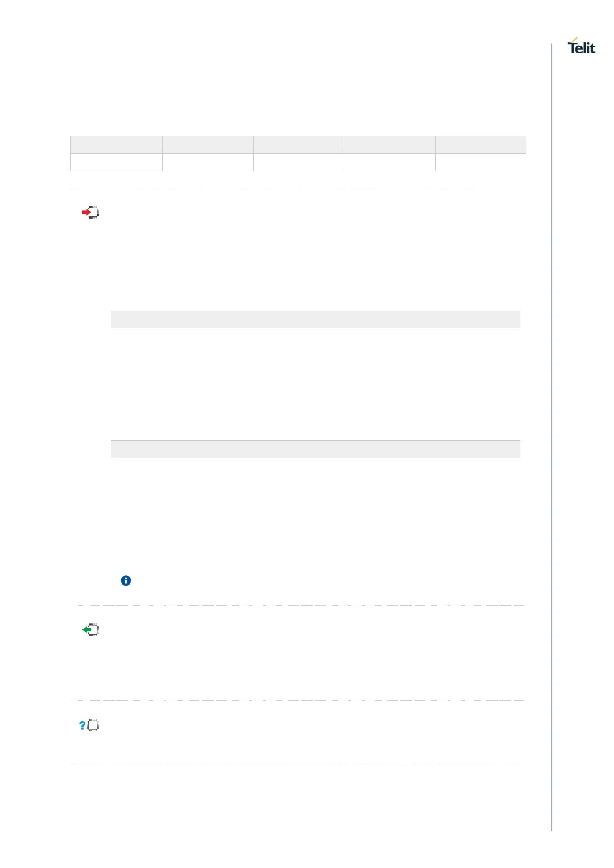The image size is (614, 868).
Task: Select the fourth gray header cell in top table
Action: click(x=389, y=145)
